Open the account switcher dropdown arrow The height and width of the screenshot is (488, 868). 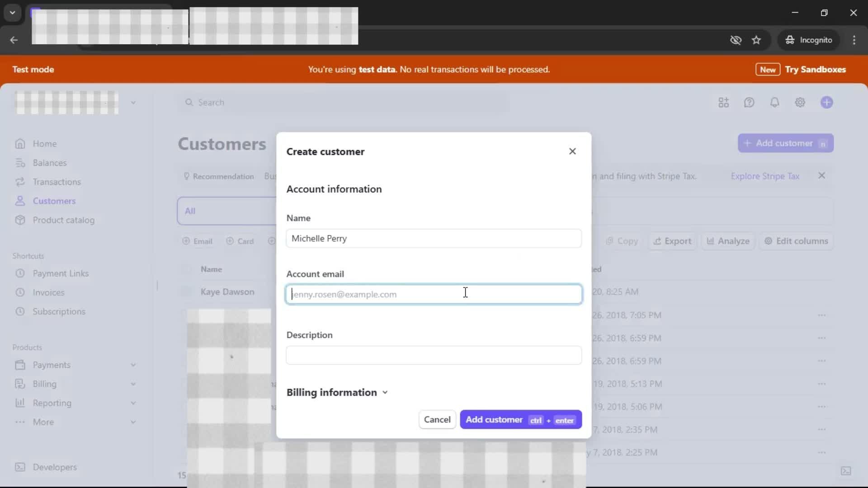tap(133, 103)
